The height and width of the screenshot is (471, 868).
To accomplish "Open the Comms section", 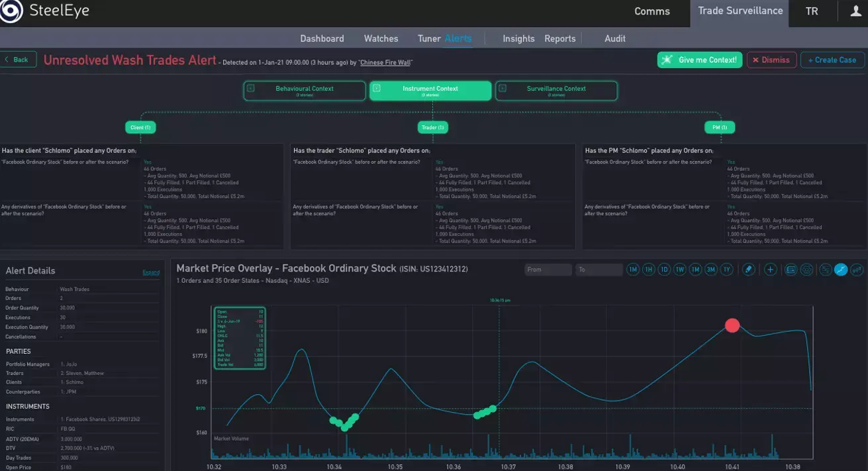I will point(652,11).
